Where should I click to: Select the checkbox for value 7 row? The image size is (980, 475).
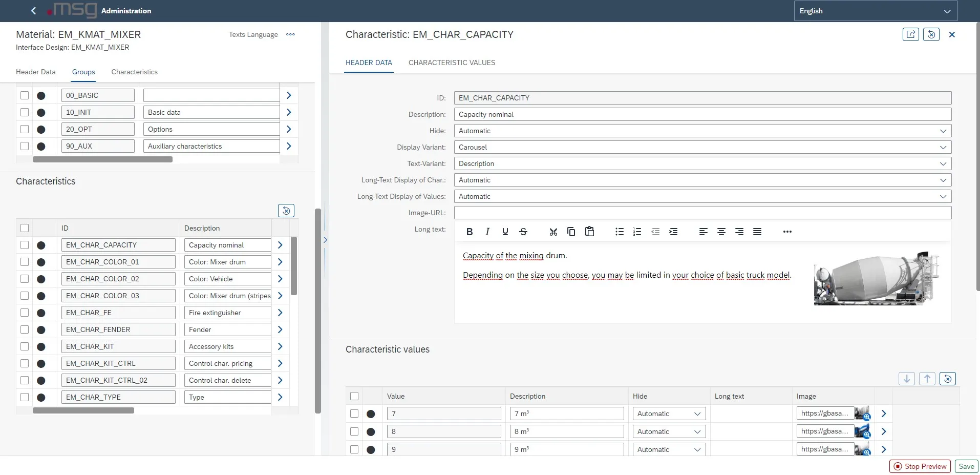click(354, 414)
